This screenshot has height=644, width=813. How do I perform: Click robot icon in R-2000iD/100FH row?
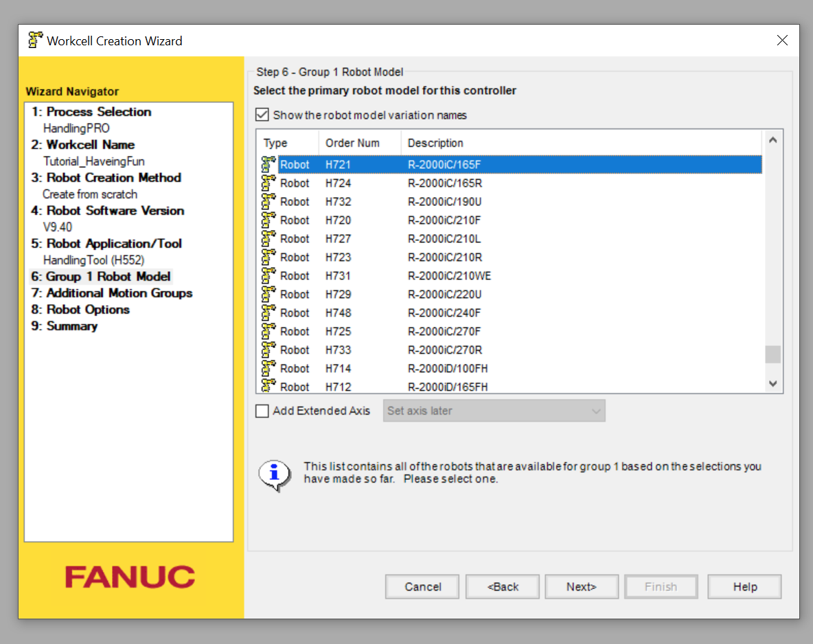pyautogui.click(x=268, y=368)
